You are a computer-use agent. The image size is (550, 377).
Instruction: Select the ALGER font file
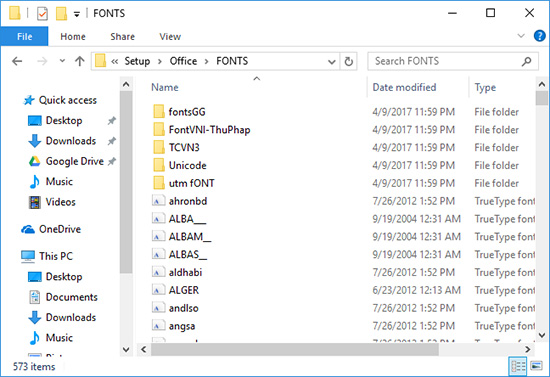(x=176, y=290)
